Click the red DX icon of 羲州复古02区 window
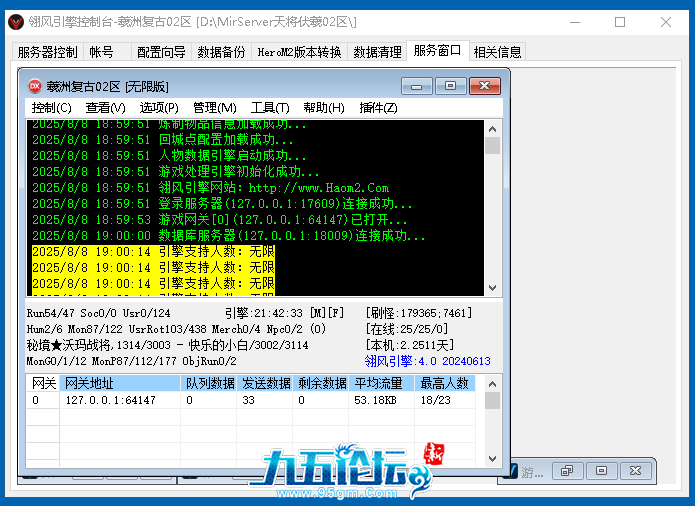695x506 pixels. 35,86
